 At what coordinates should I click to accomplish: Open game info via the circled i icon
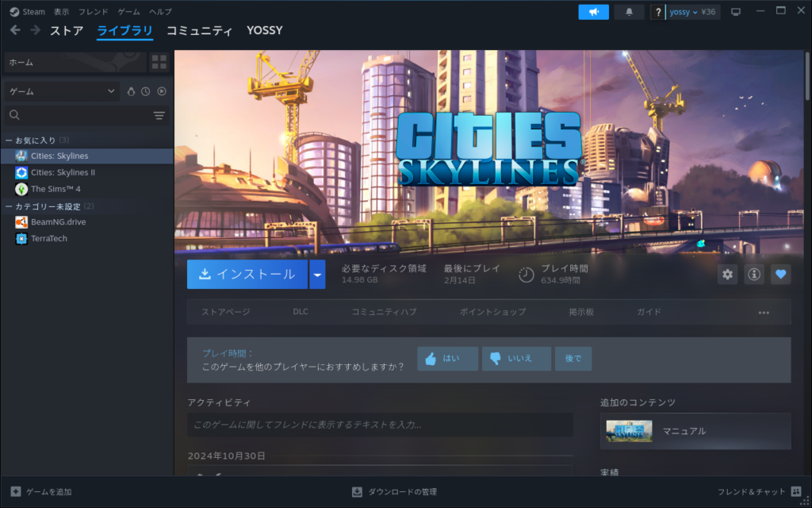[754, 275]
